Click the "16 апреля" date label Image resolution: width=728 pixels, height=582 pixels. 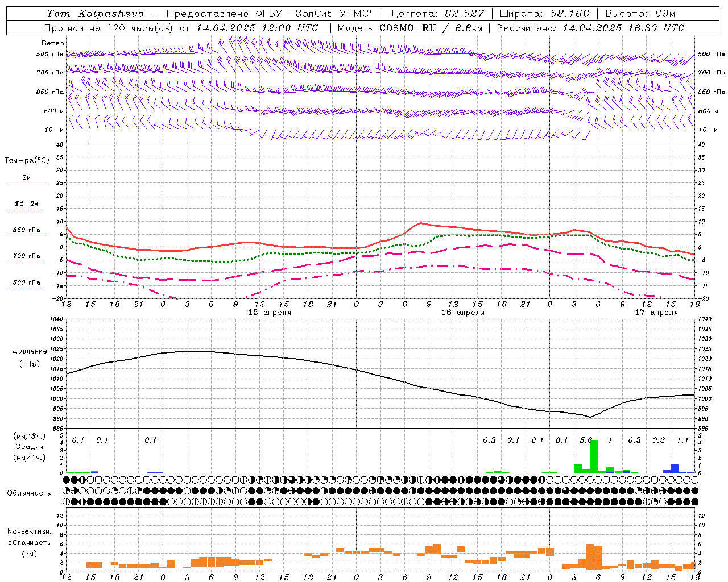(463, 313)
